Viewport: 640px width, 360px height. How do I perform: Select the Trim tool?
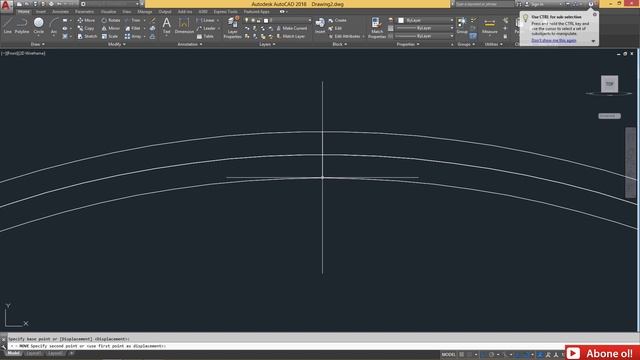133,20
